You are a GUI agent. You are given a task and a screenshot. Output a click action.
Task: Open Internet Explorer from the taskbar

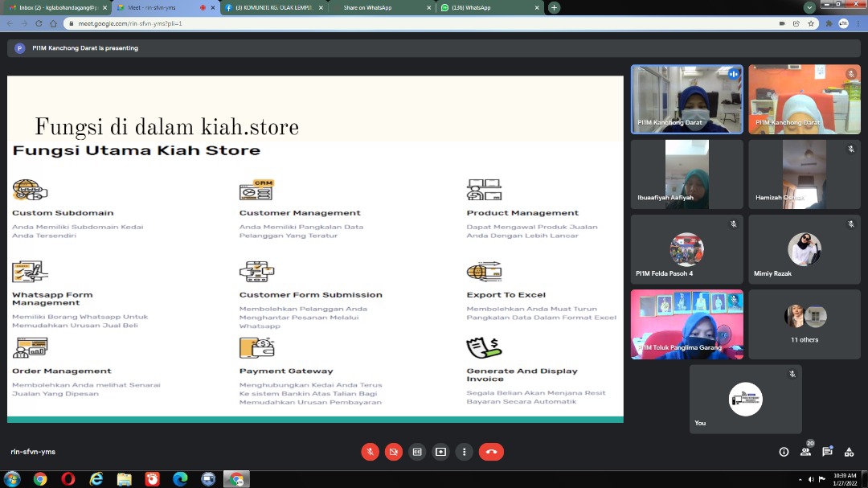click(96, 479)
